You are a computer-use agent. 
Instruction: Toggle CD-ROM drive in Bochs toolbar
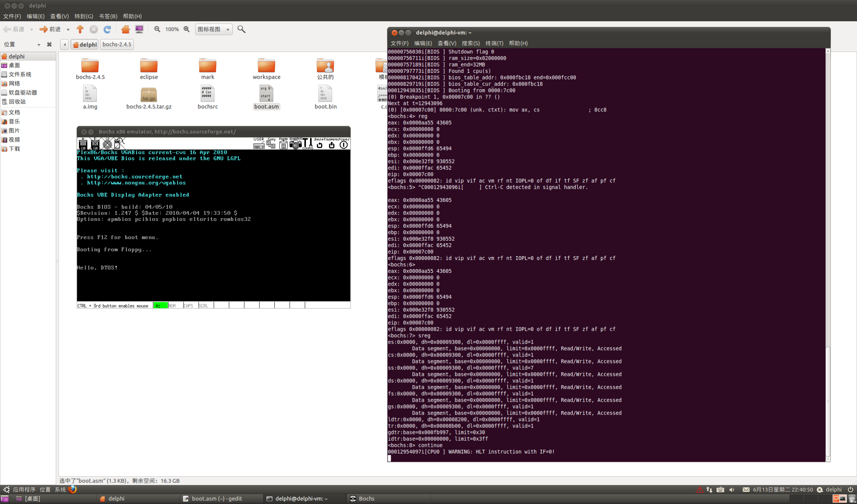(x=107, y=144)
